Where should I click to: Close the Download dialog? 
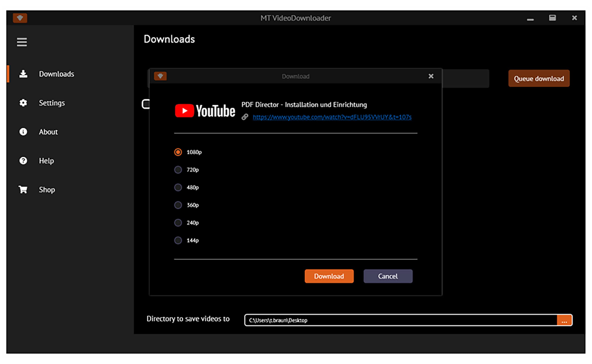pyautogui.click(x=431, y=76)
